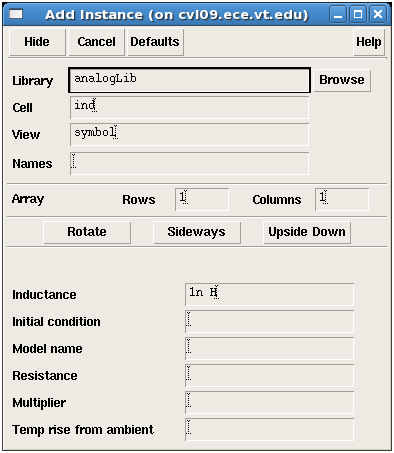
Task: Flip the instance Sideways
Action: coord(197,232)
